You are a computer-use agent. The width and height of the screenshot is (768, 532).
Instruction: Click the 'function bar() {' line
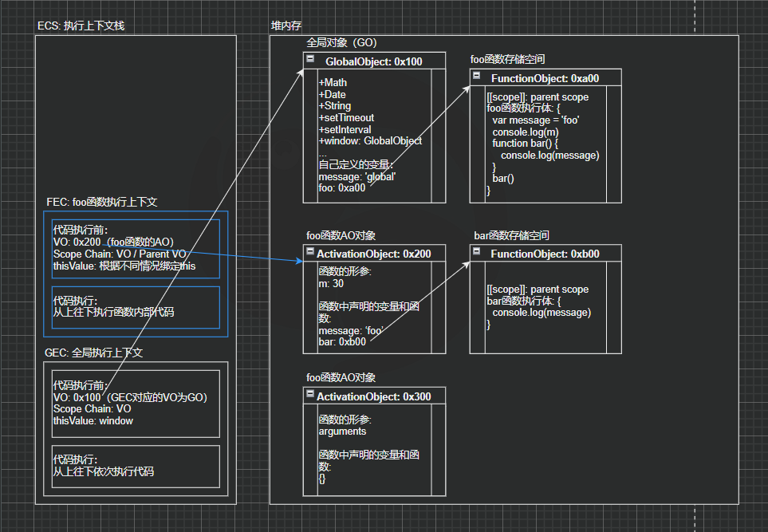(525, 143)
